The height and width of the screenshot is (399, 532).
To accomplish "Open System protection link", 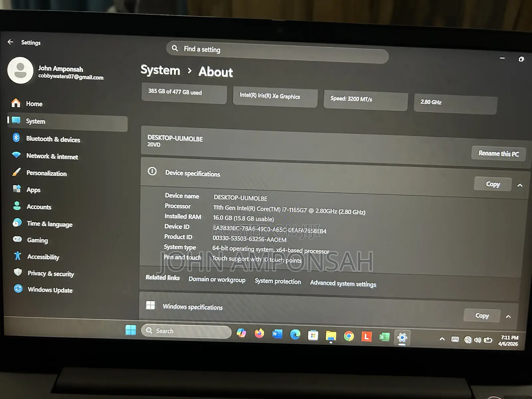I will (x=278, y=281).
